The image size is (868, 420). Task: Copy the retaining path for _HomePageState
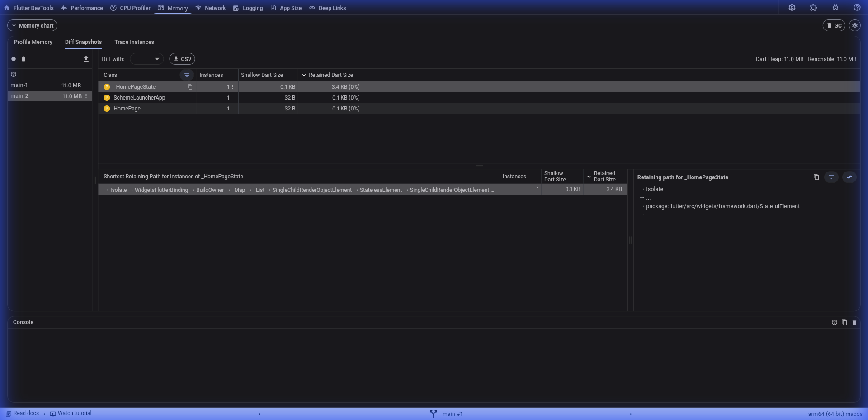[816, 177]
